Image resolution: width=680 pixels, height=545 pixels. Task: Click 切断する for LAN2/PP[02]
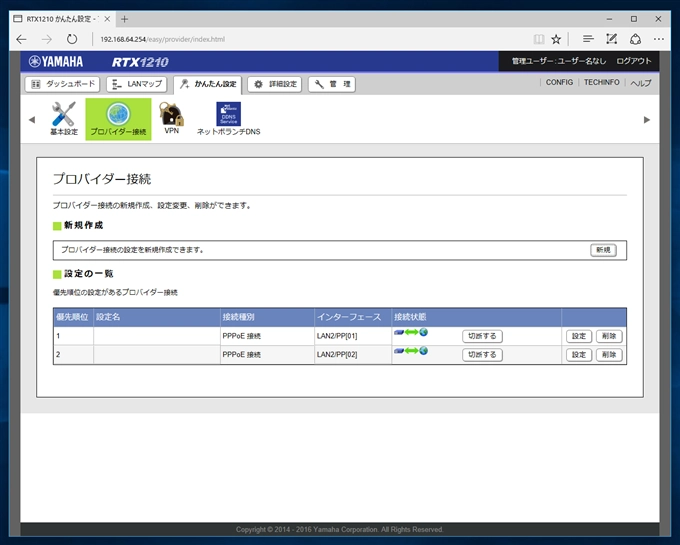[x=482, y=355]
